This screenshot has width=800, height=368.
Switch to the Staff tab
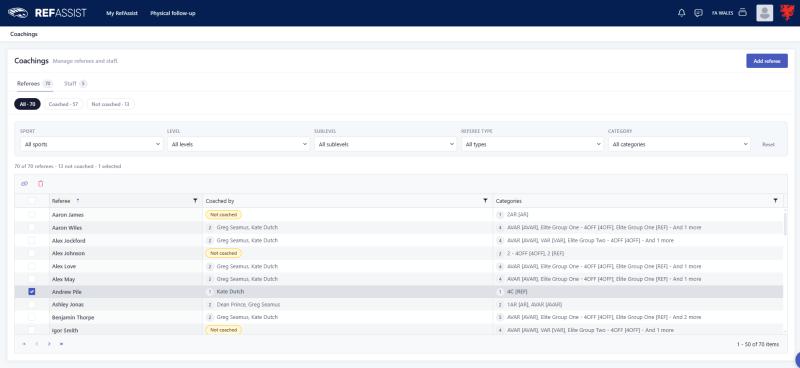point(75,84)
